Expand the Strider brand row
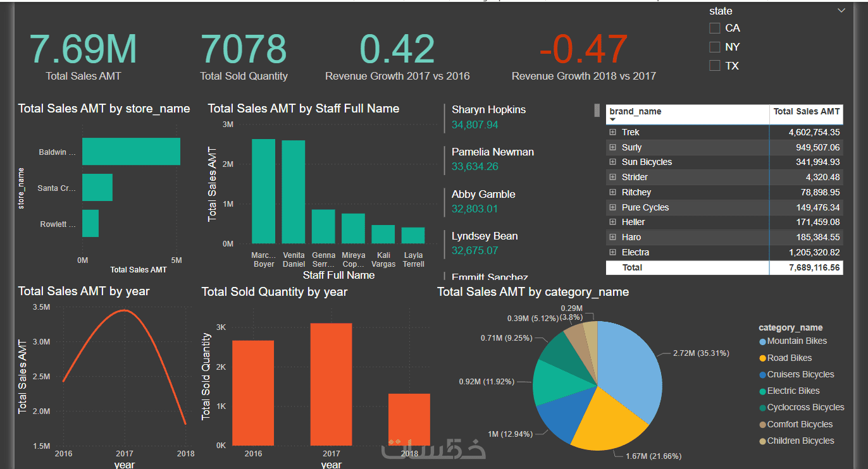Viewport: 868px width, 469px height. tap(612, 177)
